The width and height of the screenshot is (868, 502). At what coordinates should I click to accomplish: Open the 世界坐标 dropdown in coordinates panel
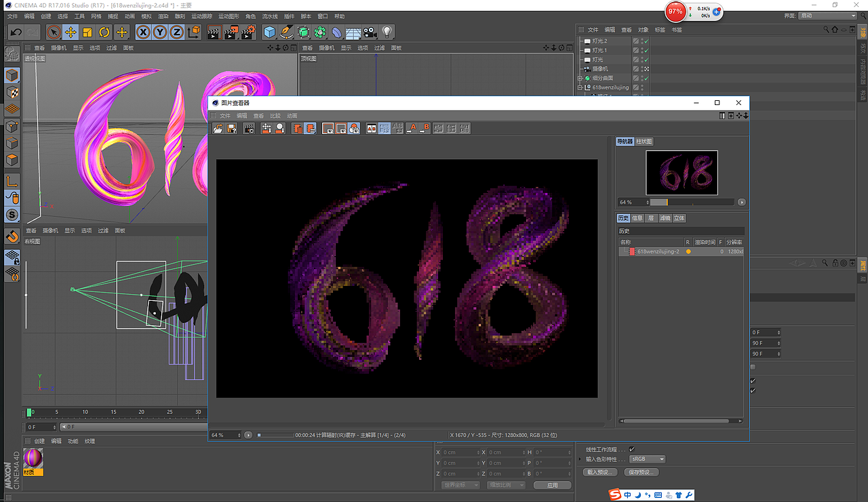[460, 485]
